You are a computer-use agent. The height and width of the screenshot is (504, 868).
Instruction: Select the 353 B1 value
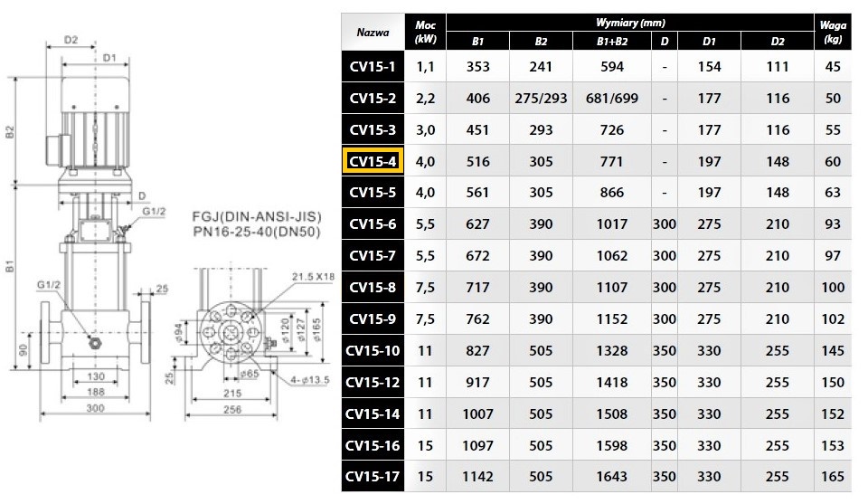477,66
